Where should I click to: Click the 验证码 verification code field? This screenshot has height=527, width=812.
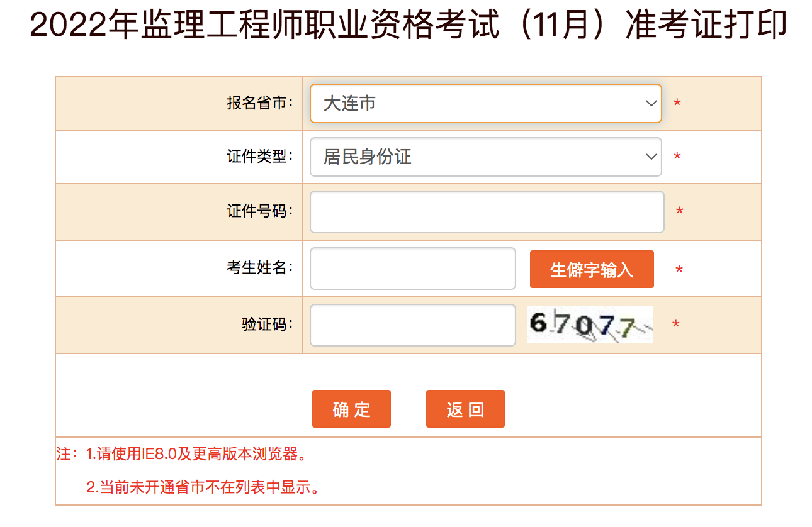(412, 325)
